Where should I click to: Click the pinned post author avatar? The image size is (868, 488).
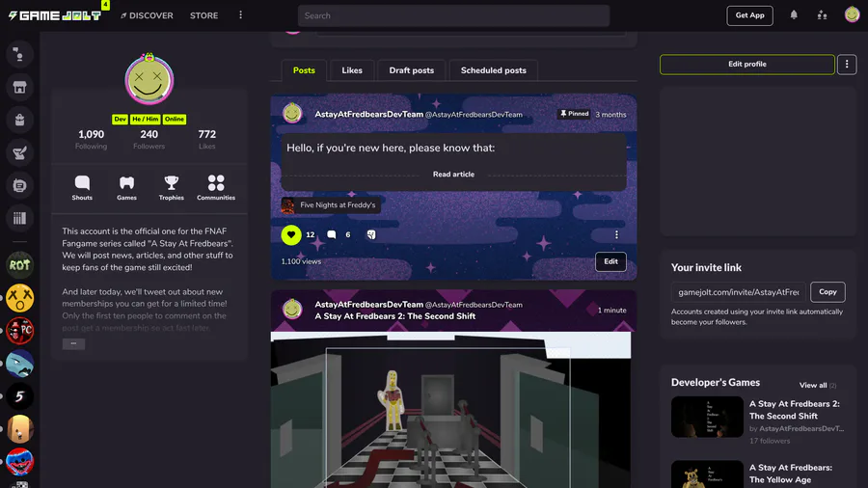coord(292,114)
